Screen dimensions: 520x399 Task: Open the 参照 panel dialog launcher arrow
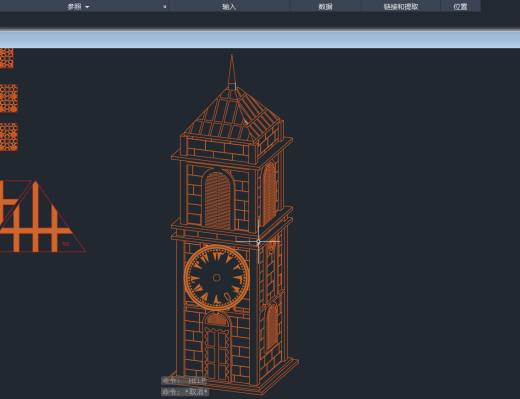pos(164,7)
